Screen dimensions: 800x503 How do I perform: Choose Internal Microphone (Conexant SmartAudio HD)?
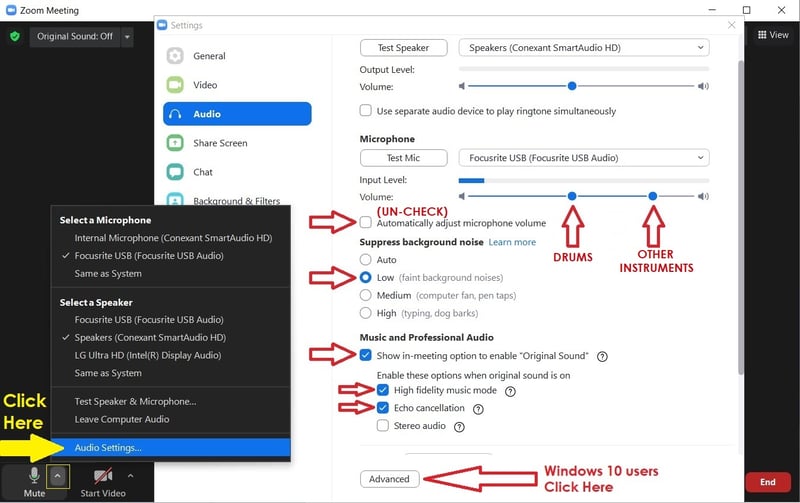coord(173,238)
